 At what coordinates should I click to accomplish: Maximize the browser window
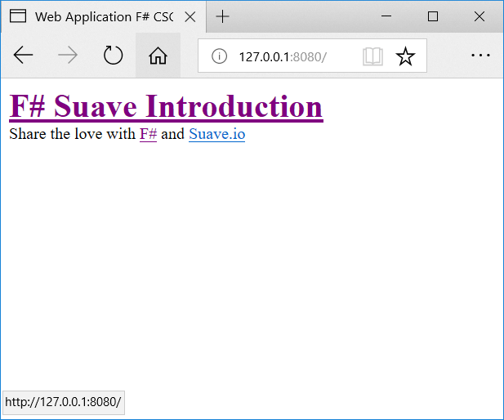pos(433,16)
